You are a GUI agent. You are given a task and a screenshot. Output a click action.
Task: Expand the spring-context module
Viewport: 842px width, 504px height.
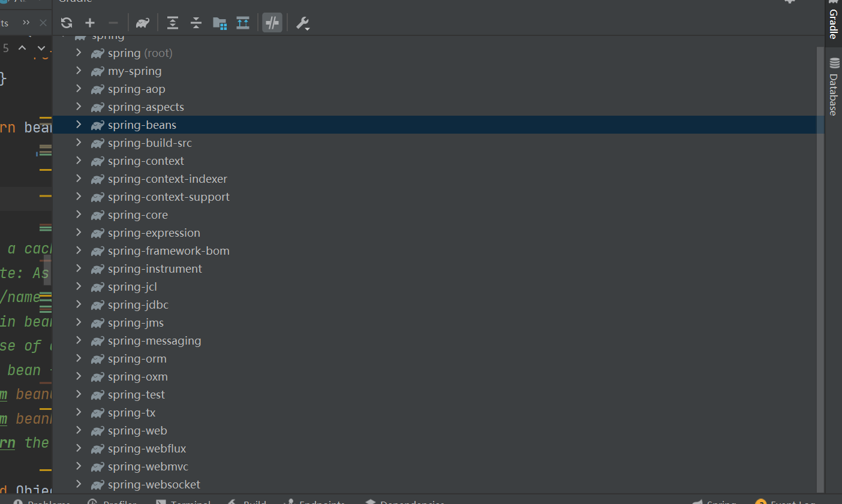(79, 161)
